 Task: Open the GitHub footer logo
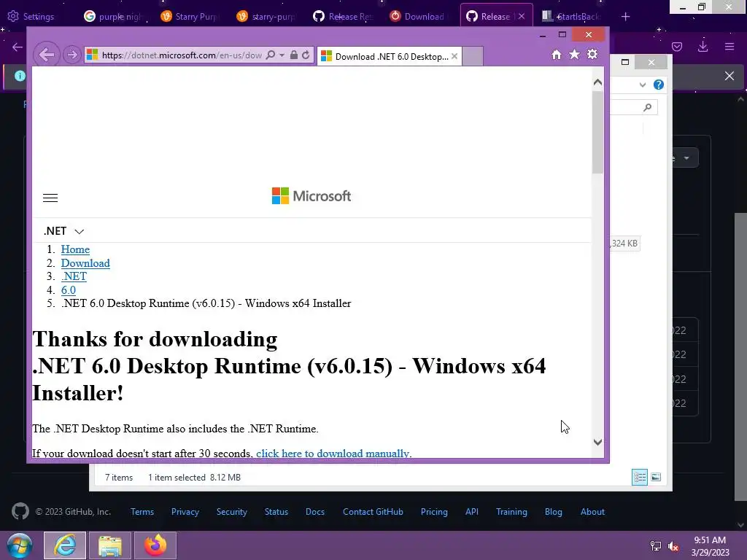(x=20, y=512)
